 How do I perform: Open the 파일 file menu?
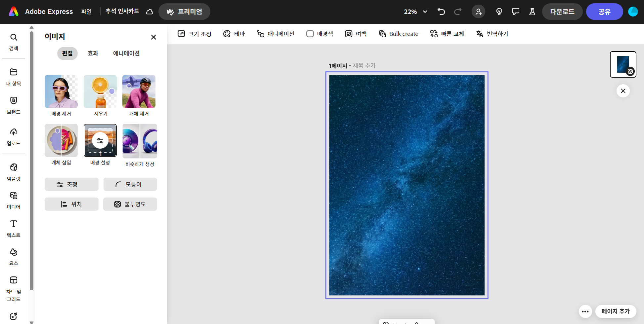pyautogui.click(x=86, y=12)
